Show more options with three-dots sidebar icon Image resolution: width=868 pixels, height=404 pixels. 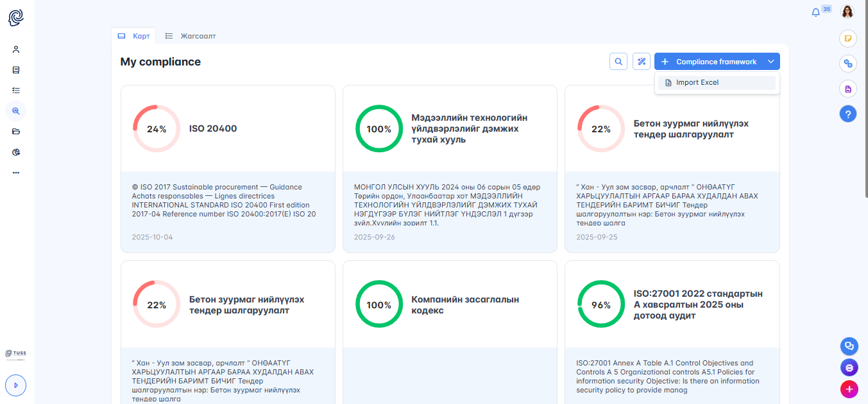(x=16, y=173)
